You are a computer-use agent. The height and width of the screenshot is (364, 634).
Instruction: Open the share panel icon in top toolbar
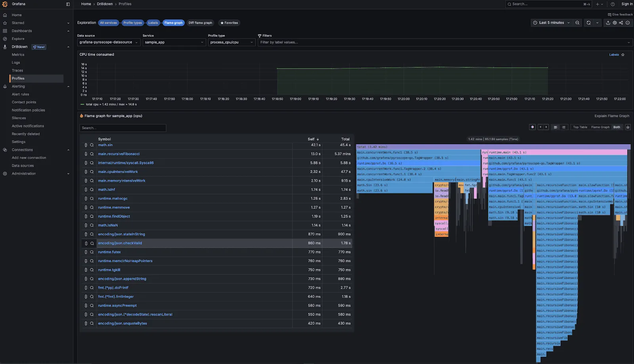(621, 23)
